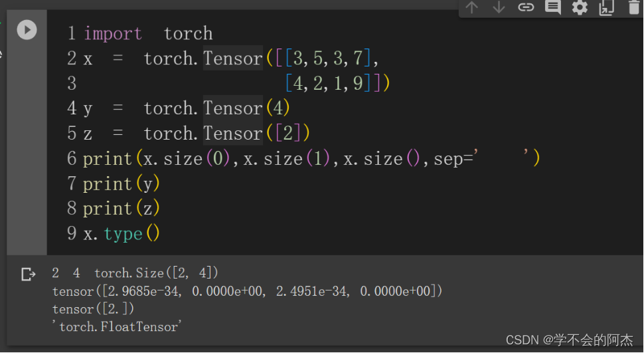This screenshot has width=644, height=353.
Task: Click output tensor line starting with 2.9685e-34
Action: point(247,291)
